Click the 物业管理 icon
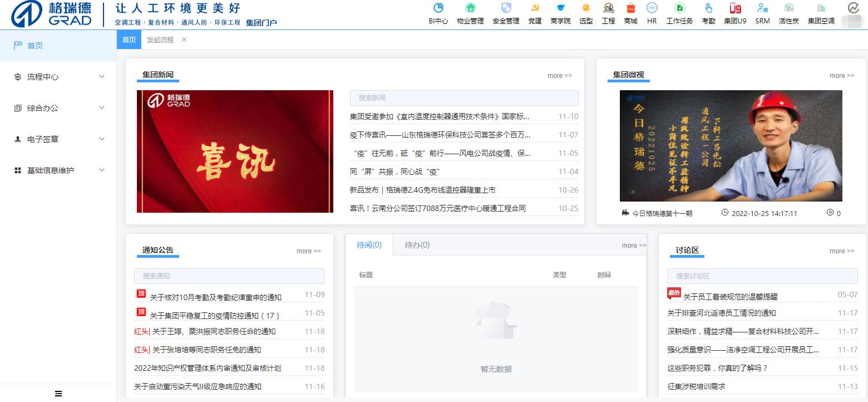Viewport: 868px width, 402px height. click(470, 9)
